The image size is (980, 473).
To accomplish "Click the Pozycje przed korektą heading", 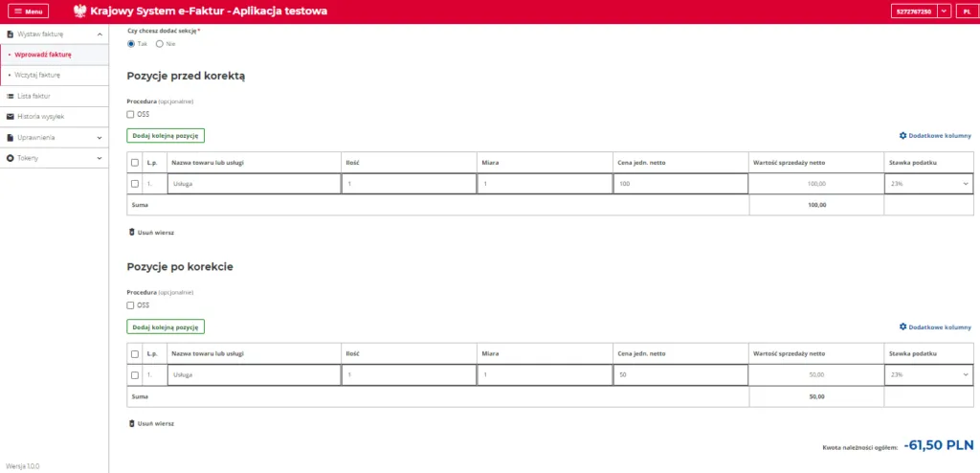I will [186, 76].
